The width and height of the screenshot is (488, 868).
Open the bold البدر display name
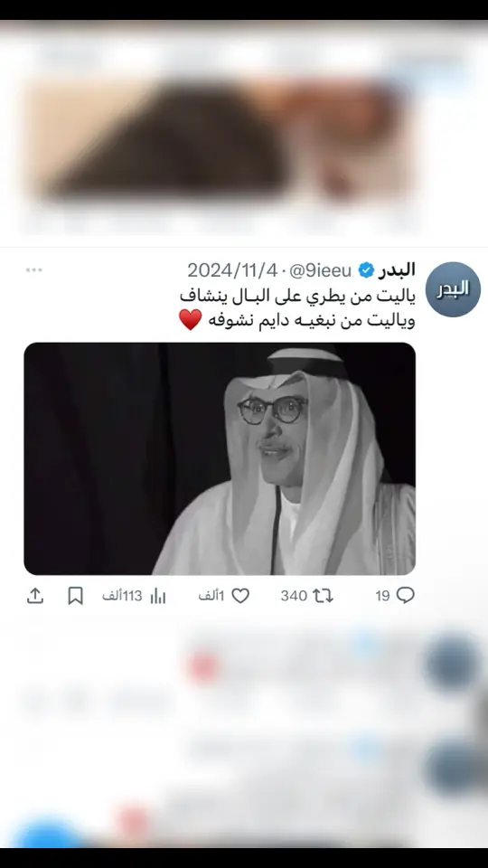397,269
